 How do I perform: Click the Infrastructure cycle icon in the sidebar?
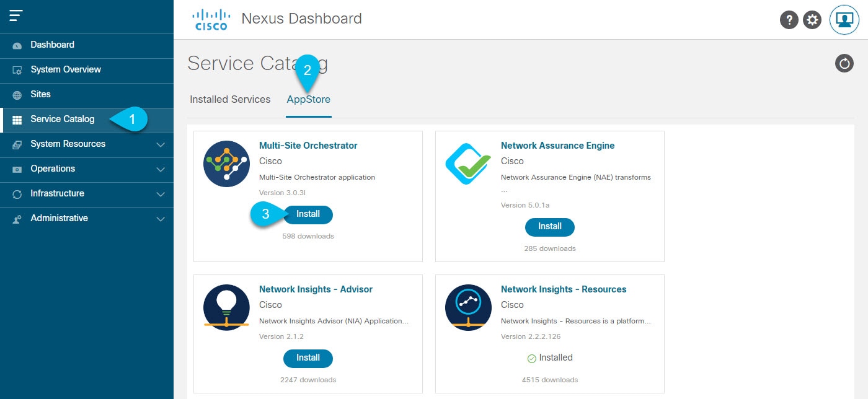(x=17, y=194)
